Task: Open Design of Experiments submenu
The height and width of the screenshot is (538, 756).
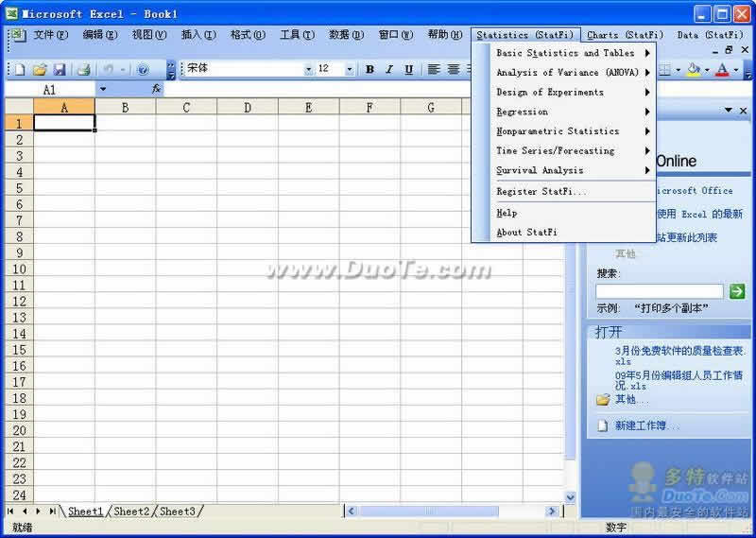Action: click(572, 92)
